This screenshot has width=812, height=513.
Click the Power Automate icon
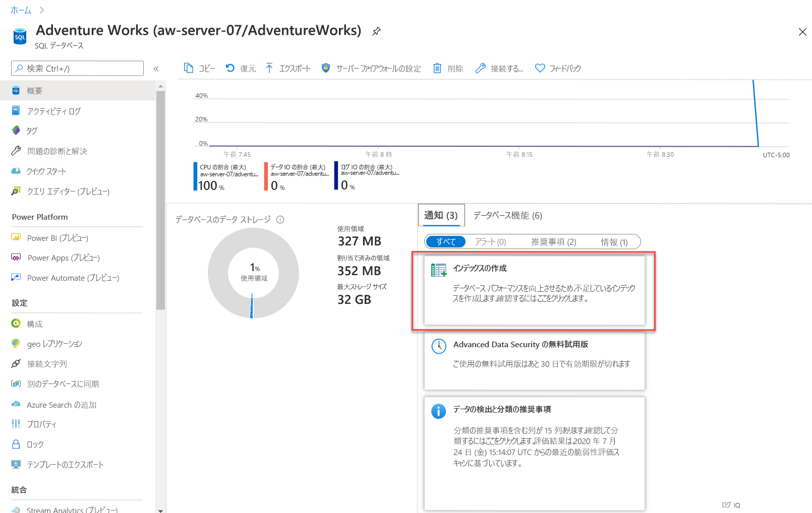[16, 278]
